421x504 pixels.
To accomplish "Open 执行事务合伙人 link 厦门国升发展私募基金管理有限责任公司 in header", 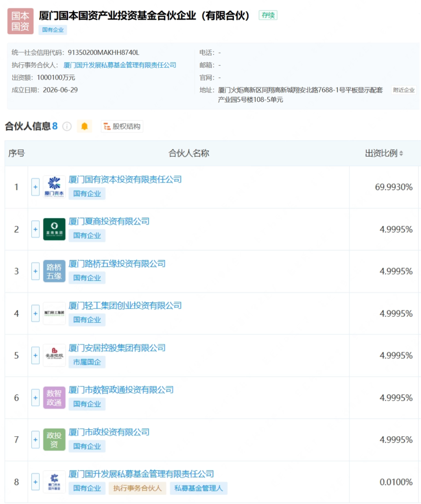I will (x=120, y=65).
